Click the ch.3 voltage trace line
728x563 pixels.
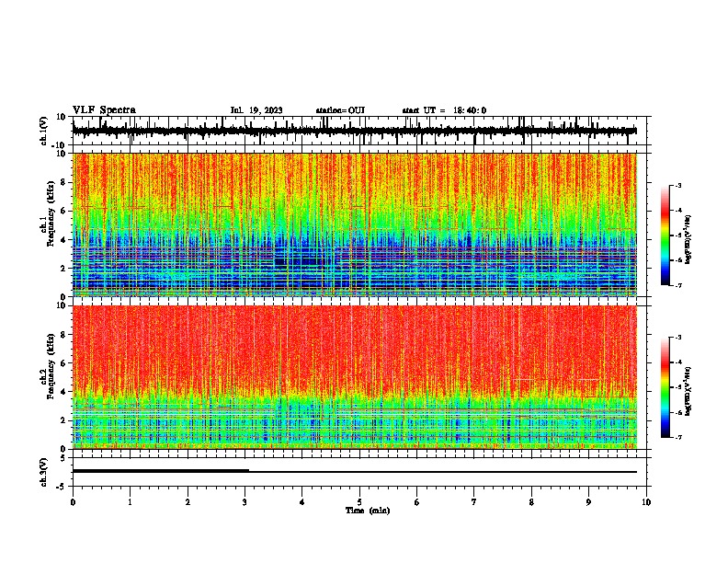(354, 471)
